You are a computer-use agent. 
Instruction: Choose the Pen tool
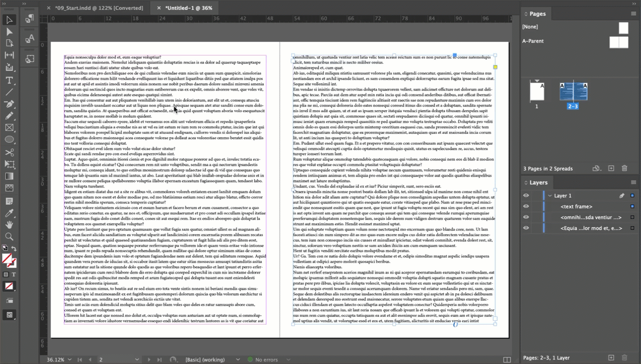[x=9, y=104]
